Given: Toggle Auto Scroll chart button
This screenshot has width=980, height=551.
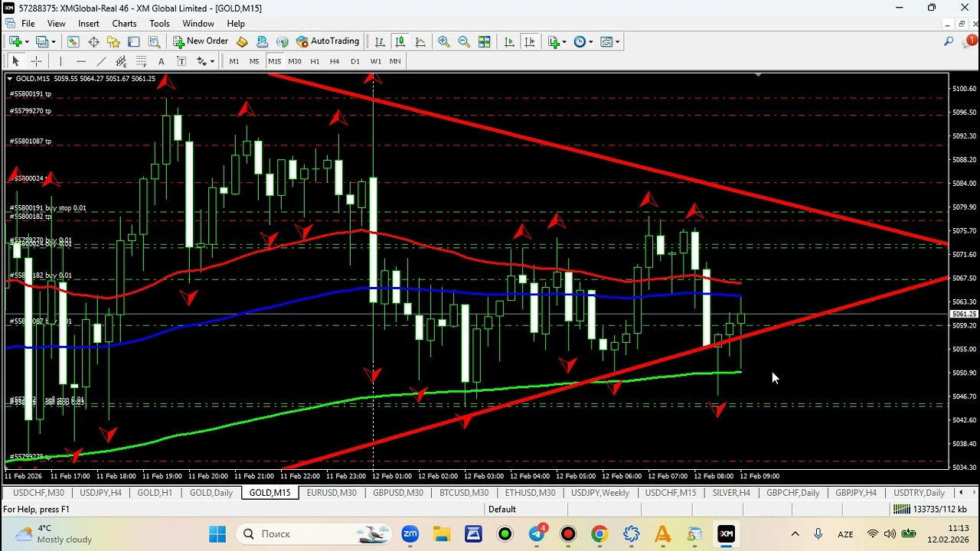Looking at the screenshot, I should click(509, 41).
